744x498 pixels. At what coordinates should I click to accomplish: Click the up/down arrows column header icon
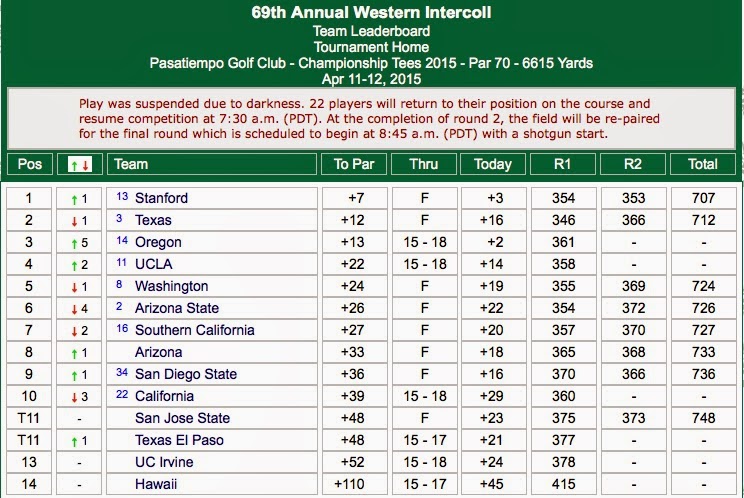pos(79,165)
